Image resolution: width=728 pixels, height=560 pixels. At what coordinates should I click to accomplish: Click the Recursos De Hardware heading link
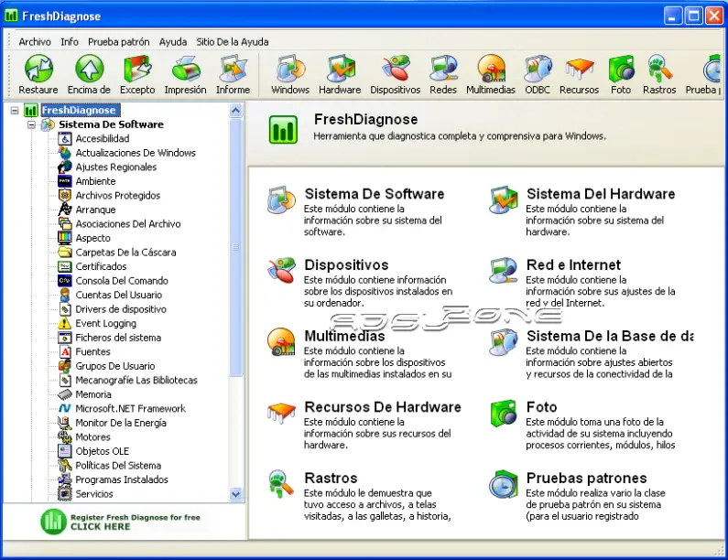point(383,407)
